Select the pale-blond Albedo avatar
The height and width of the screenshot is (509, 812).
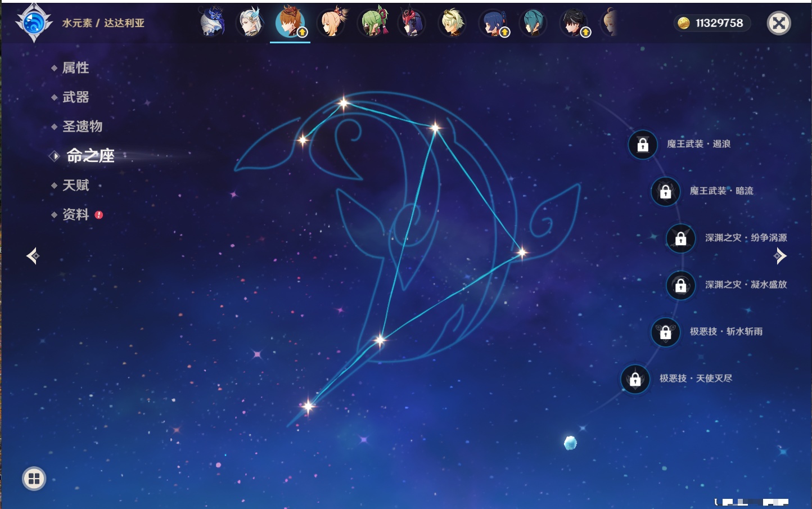[x=452, y=22]
